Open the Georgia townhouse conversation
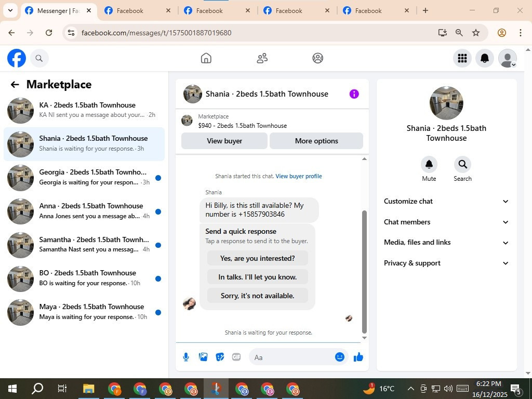Viewport: 532px width, 399px height. 84,178
